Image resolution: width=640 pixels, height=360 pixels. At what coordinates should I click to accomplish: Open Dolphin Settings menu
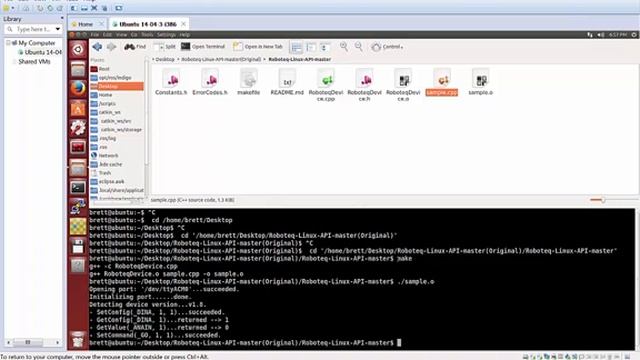(166, 35)
